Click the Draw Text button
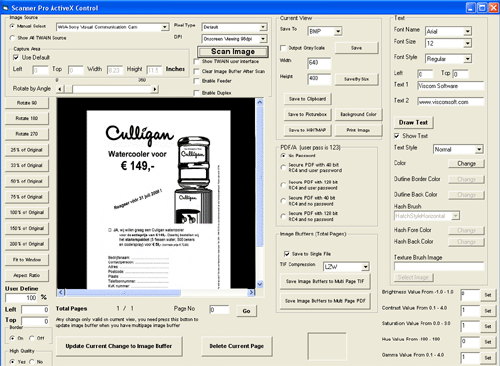 pos(413,123)
